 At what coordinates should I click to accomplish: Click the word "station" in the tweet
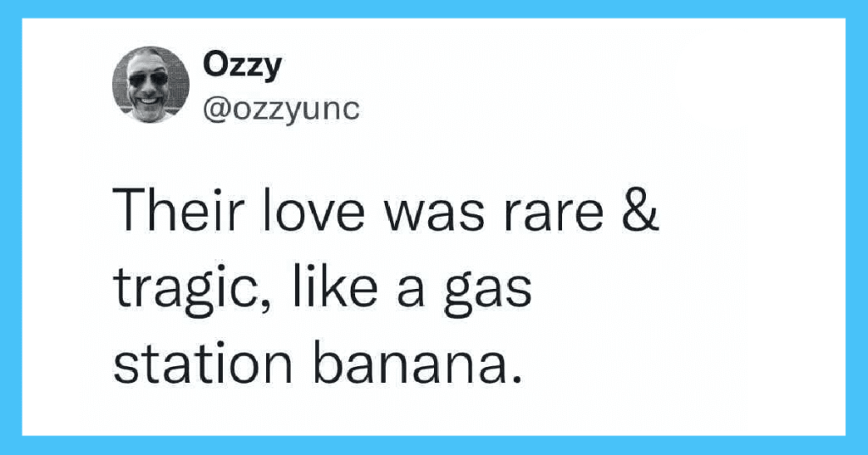(203, 363)
